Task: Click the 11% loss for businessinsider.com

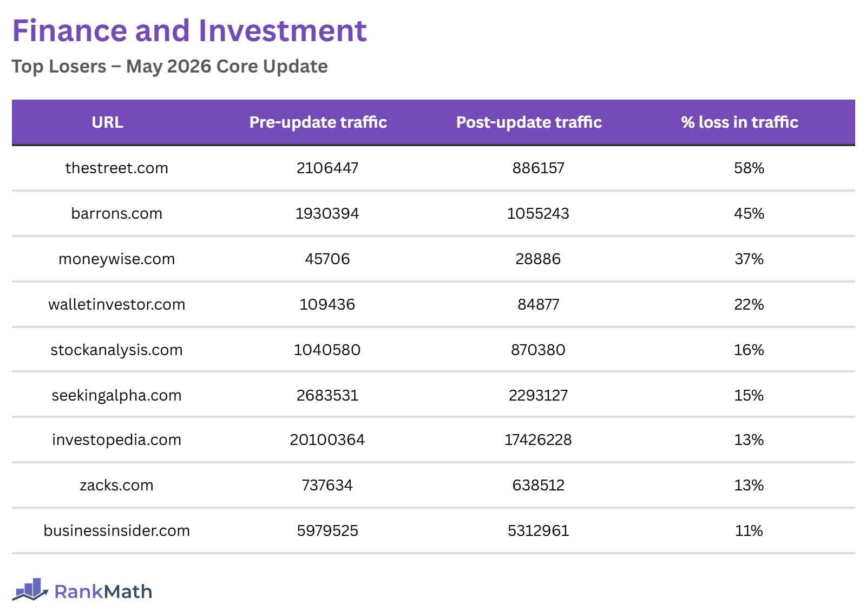Action: pyautogui.click(x=749, y=530)
